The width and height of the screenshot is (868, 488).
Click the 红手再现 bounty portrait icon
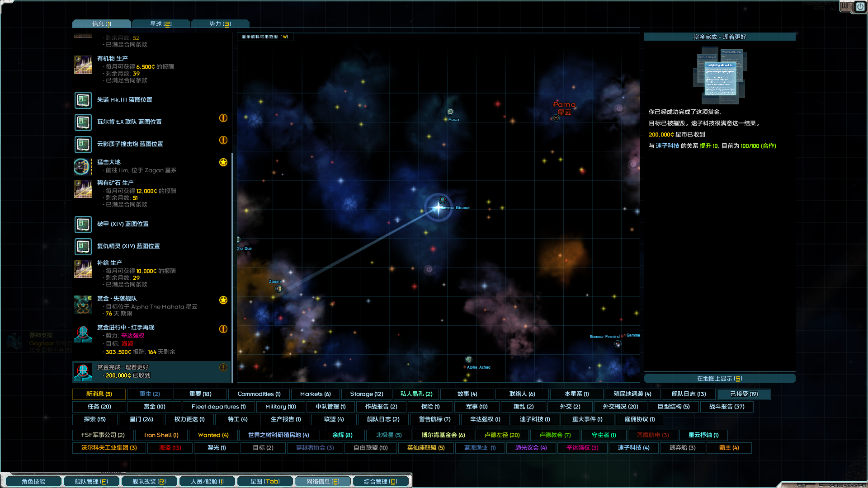point(83,334)
